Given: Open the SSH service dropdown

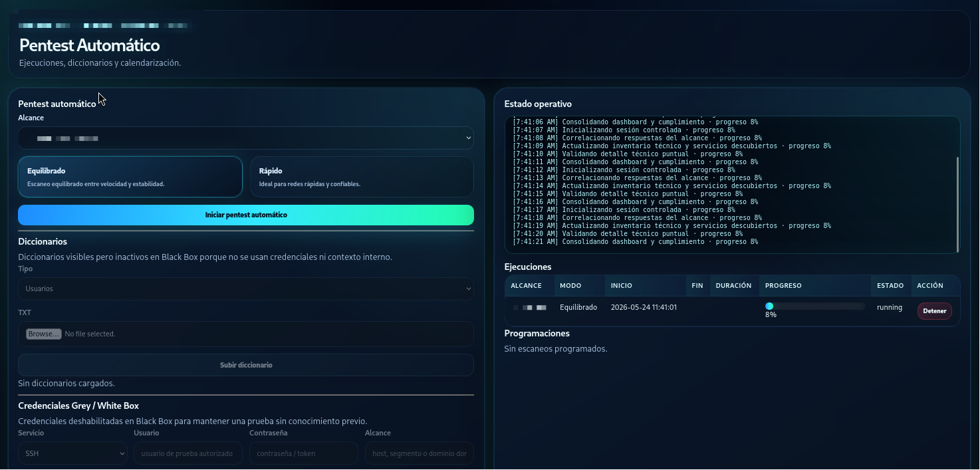Looking at the screenshot, I should pos(72,453).
